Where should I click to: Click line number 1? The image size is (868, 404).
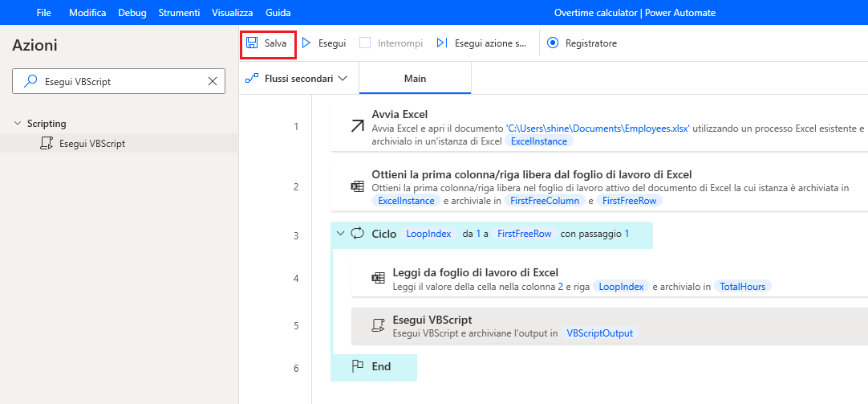(296, 127)
